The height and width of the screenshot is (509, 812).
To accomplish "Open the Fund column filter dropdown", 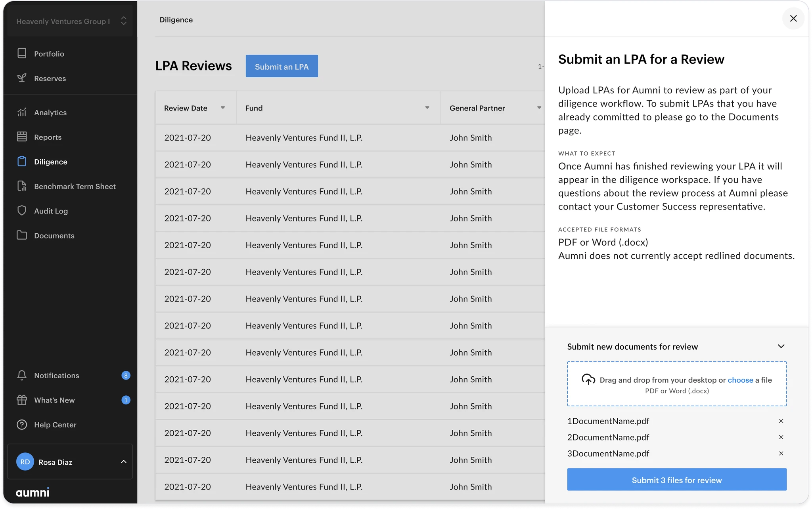I will 427,108.
